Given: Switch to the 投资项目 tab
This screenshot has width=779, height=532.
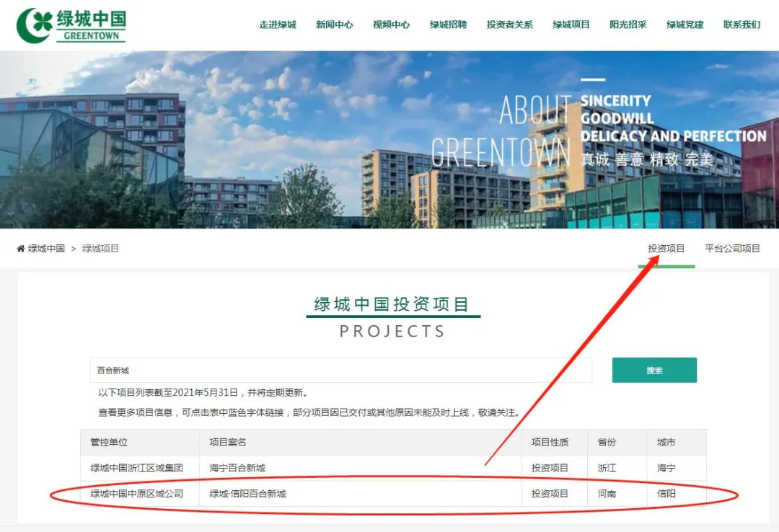Looking at the screenshot, I should (x=666, y=249).
